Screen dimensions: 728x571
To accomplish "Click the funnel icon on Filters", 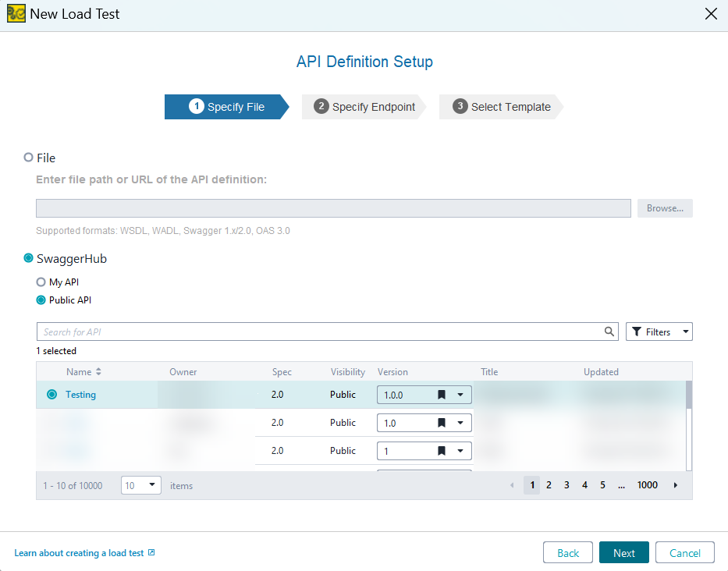I will 637,332.
